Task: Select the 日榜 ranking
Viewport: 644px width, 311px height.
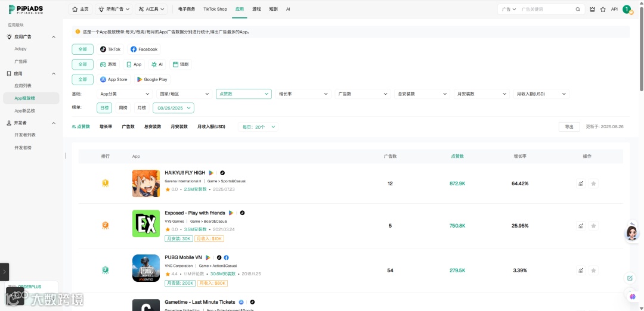Action: [x=104, y=108]
